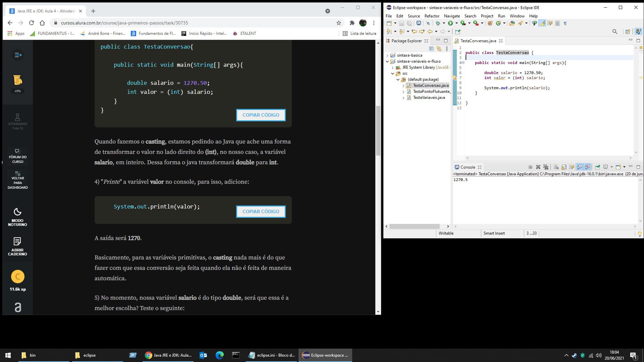Click the COPIAR CÓDIGO button for casting

click(x=261, y=115)
